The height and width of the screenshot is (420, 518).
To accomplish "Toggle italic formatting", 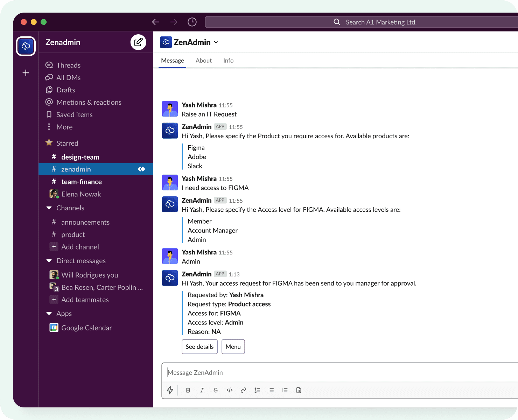I will 202,390.
